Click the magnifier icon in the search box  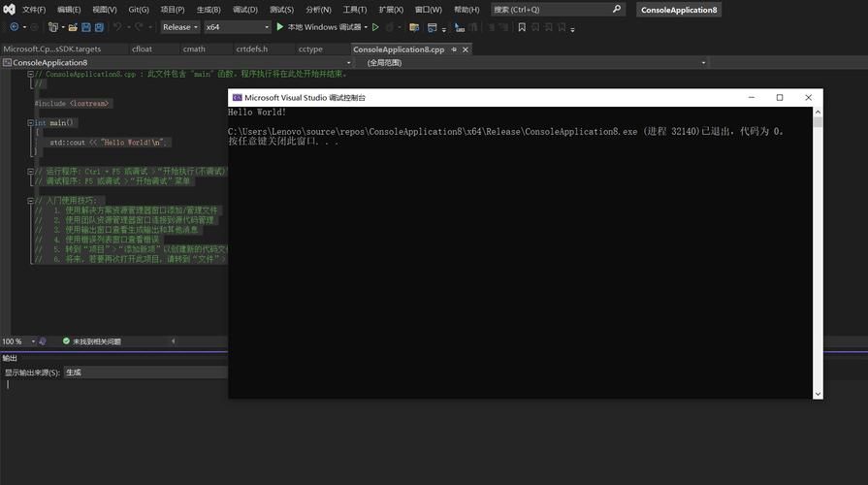tap(617, 9)
